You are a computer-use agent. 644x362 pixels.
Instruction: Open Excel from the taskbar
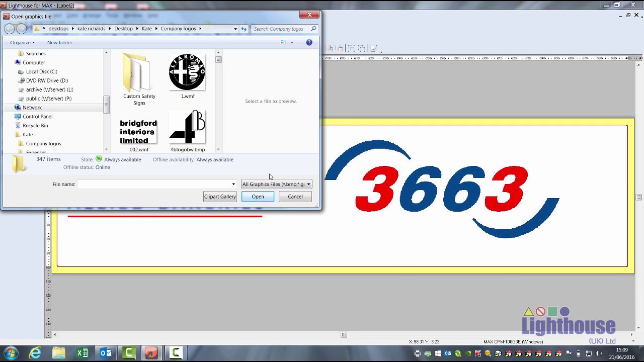click(x=82, y=353)
